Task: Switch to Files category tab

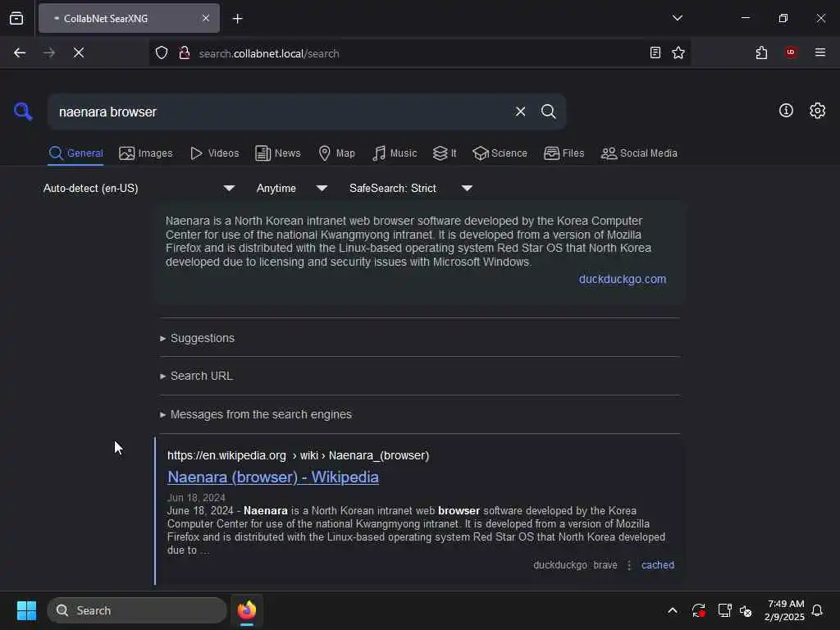Action: (564, 153)
